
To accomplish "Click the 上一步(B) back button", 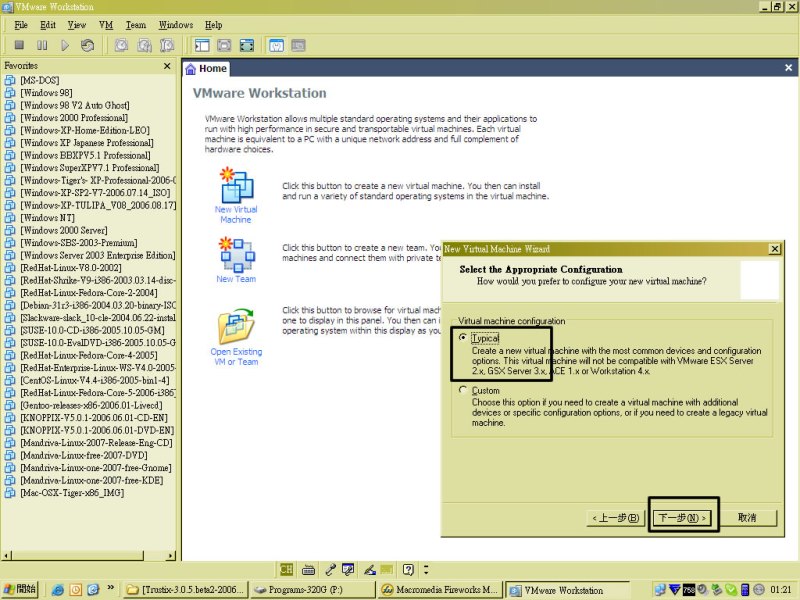I will tap(616, 517).
